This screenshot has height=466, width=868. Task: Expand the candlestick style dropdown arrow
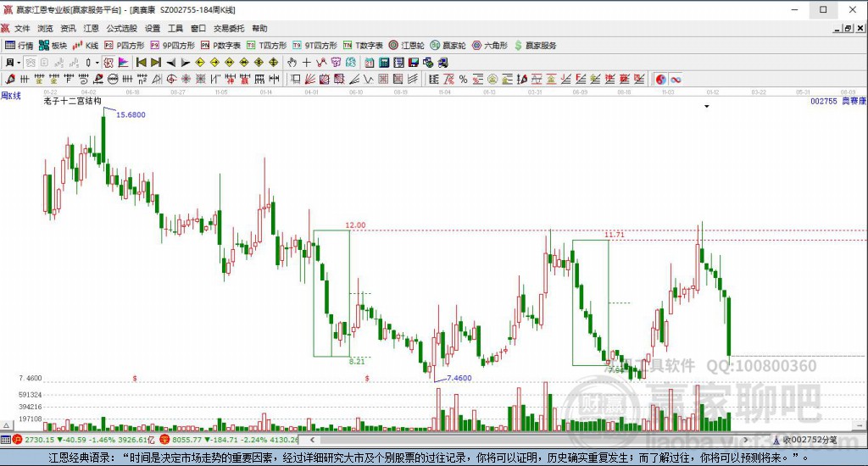coord(97,63)
